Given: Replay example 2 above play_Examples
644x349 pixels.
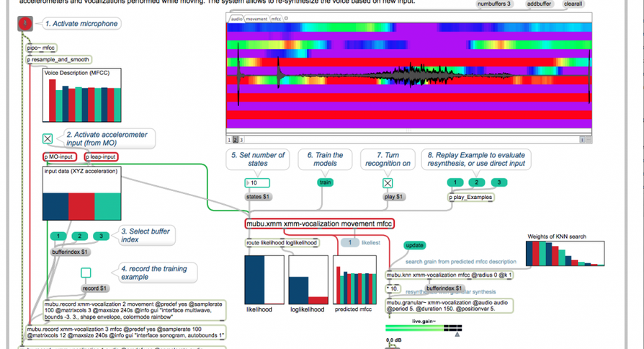Looking at the screenshot, I should pos(476,182).
